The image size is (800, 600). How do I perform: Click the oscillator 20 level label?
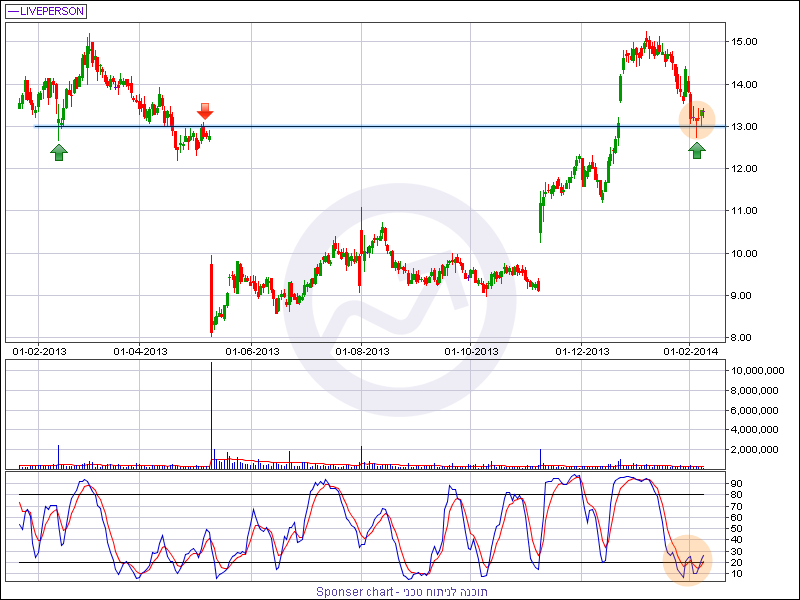click(736, 563)
